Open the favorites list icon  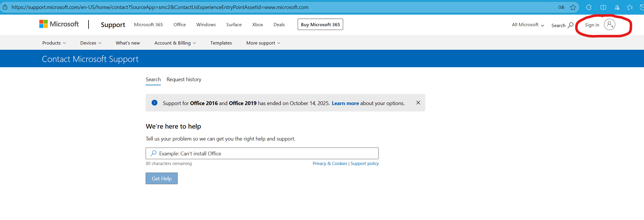point(630,7)
